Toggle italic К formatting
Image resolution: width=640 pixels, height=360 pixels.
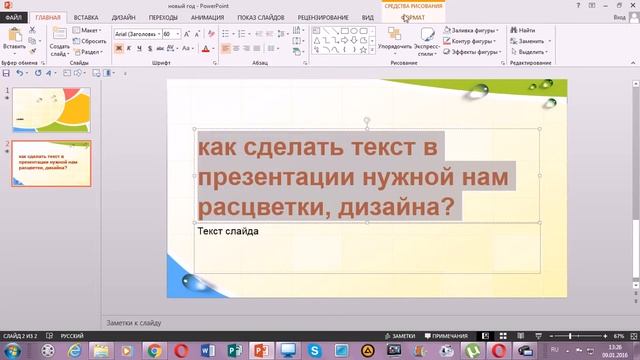click(x=129, y=49)
